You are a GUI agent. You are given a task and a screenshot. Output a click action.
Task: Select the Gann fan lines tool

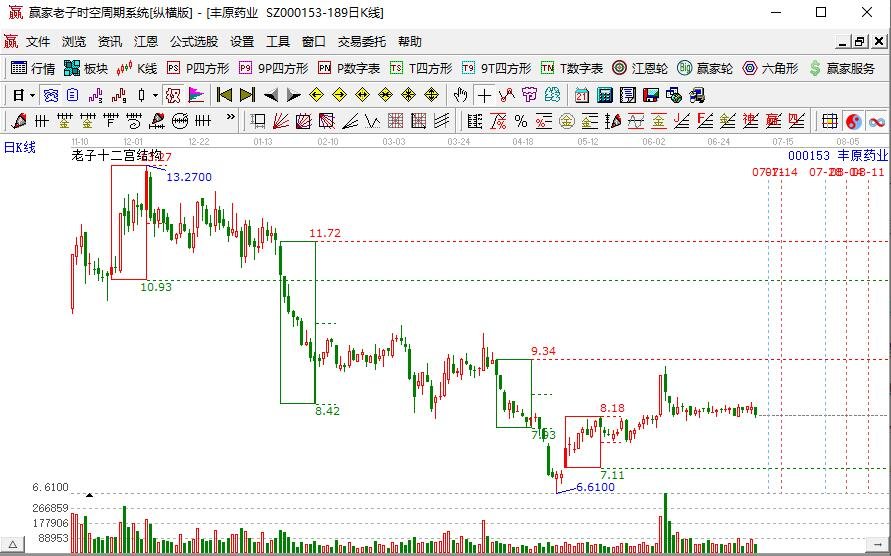(280, 121)
